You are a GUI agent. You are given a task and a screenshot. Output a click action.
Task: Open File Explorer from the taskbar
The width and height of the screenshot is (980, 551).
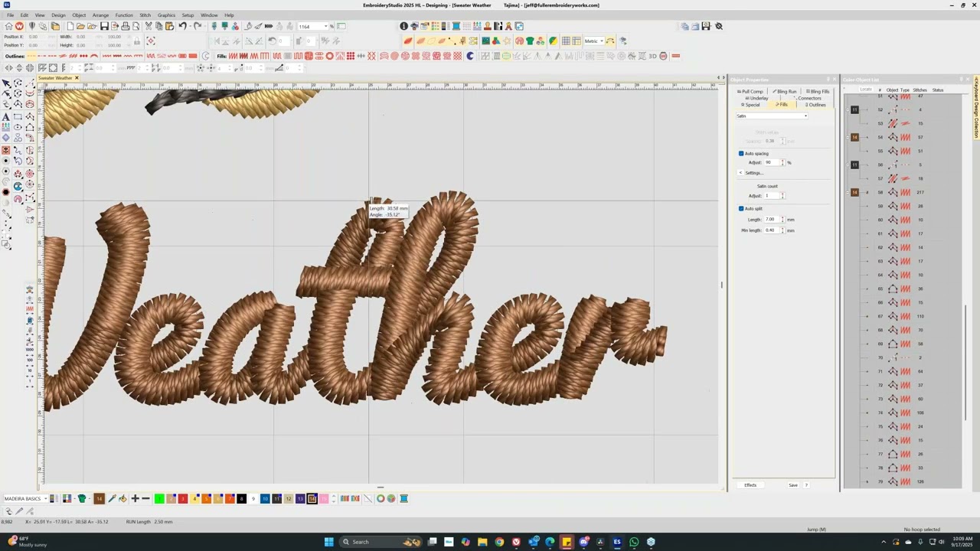482,542
